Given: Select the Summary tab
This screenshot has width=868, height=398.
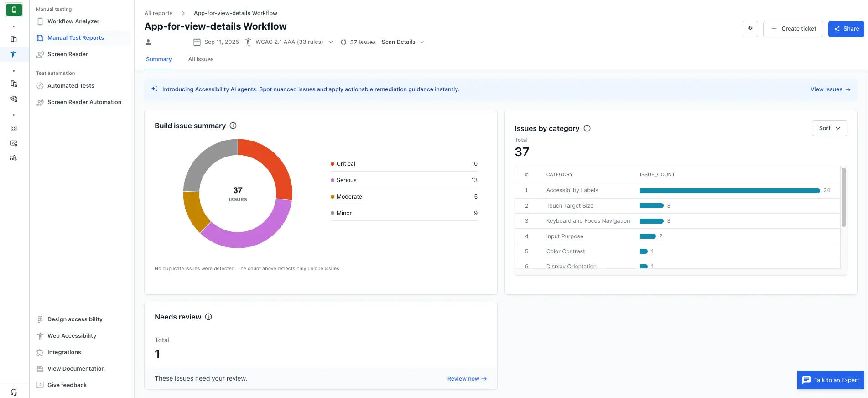Looking at the screenshot, I should point(159,59).
